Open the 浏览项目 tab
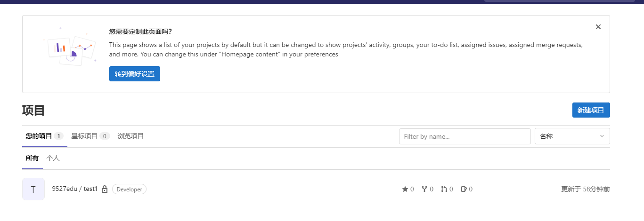Image resolution: width=644 pixels, height=221 pixels. (130, 136)
